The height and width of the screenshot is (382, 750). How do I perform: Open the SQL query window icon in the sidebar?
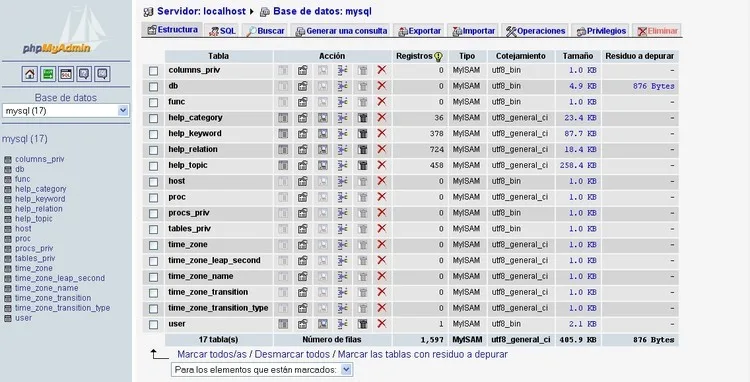click(x=66, y=74)
